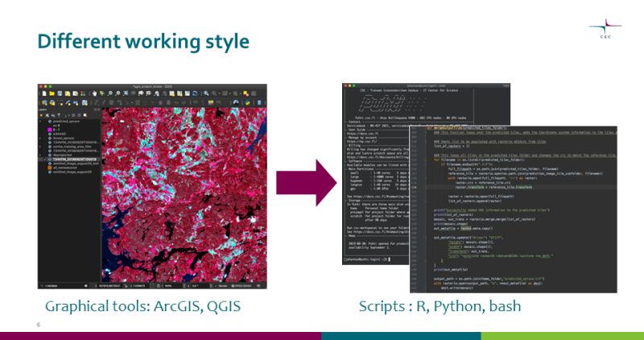
Task: Create a New Print Layout in QGIS
Action: coord(68,93)
